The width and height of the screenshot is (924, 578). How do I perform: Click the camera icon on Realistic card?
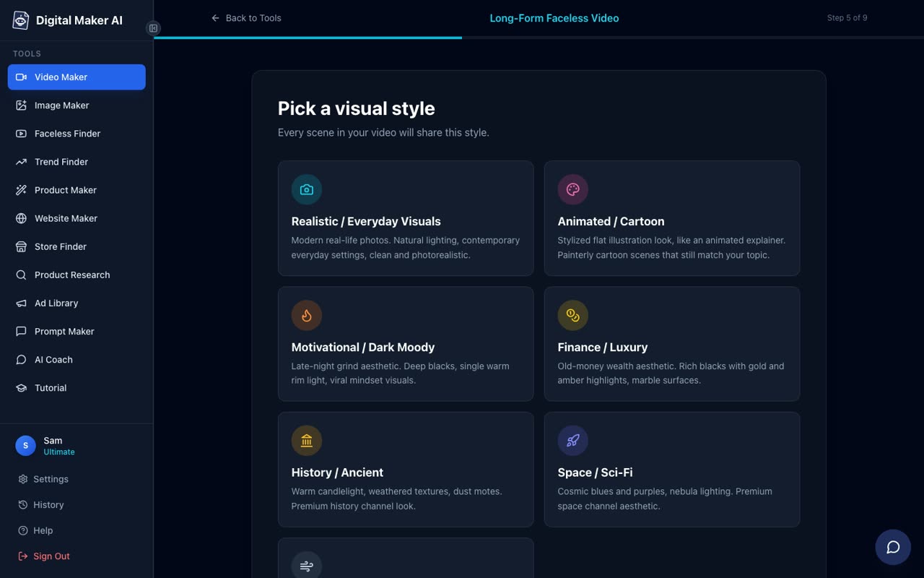307,190
